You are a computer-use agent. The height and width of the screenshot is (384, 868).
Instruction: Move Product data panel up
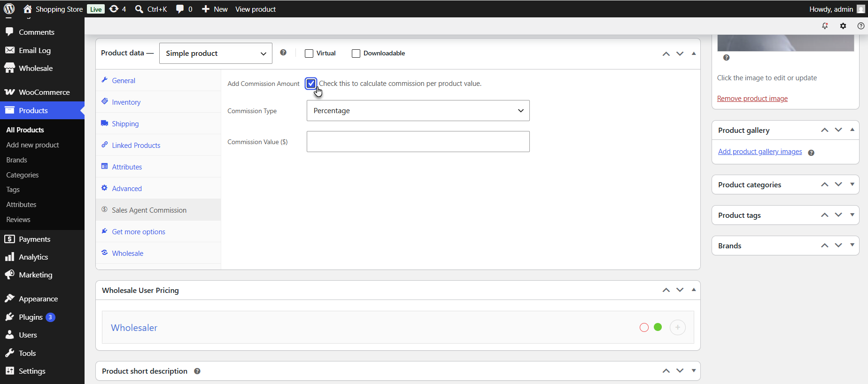coord(666,54)
